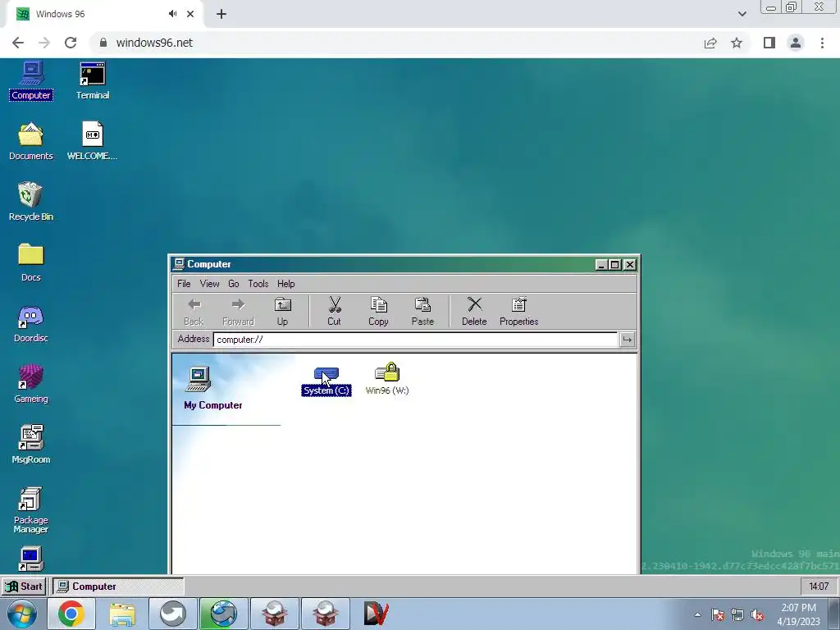
Task: Open the red V taskbar app
Action: point(376,614)
